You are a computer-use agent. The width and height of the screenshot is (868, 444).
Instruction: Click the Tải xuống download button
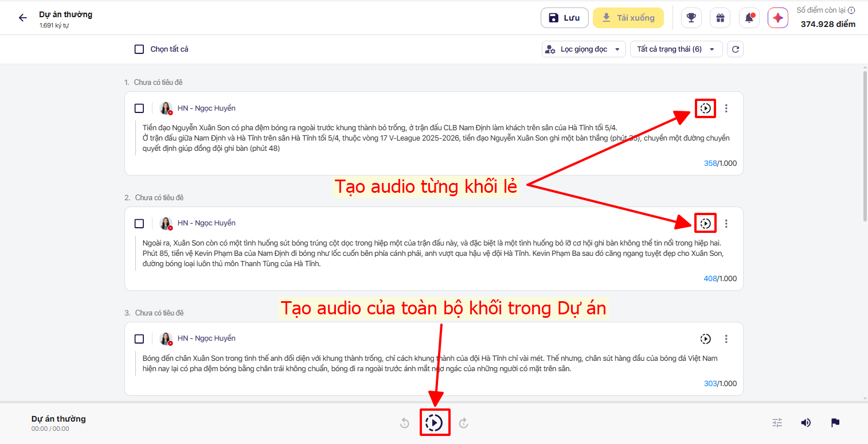[628, 18]
